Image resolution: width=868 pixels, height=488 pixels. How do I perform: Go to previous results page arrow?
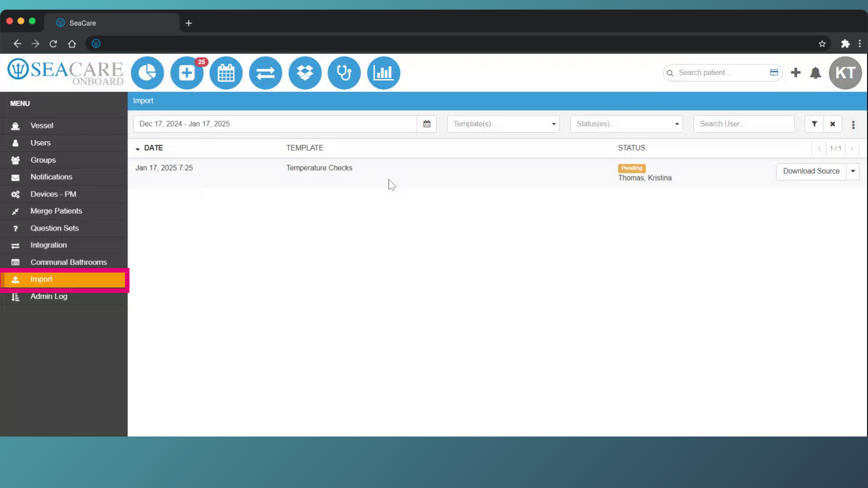(x=819, y=148)
